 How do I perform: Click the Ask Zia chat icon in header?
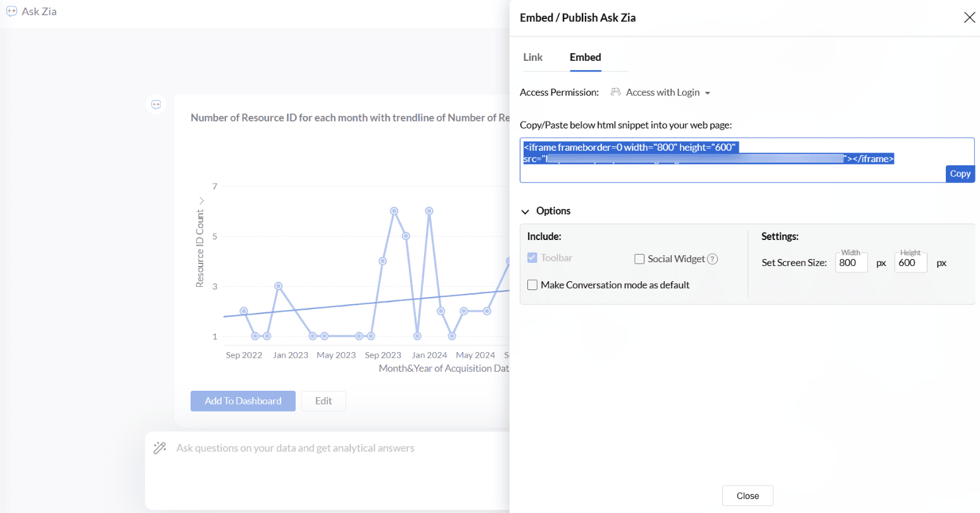pyautogui.click(x=11, y=11)
